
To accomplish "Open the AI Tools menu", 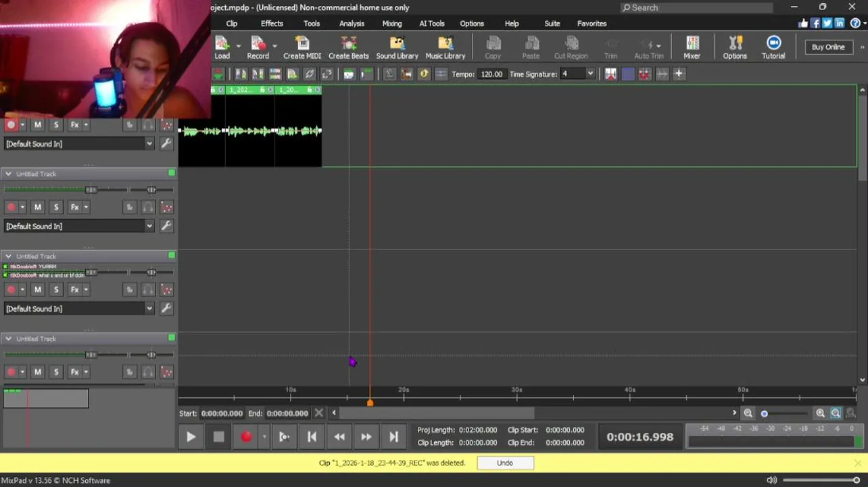I will click(432, 23).
